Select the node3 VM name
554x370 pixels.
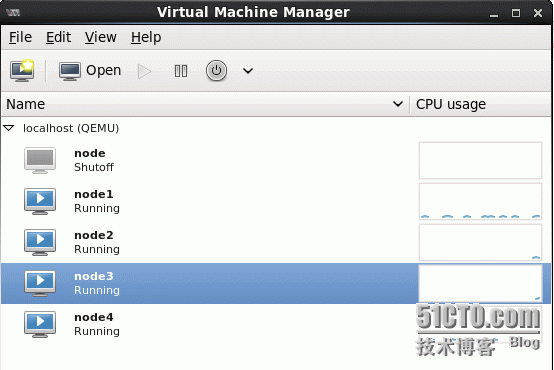tap(94, 276)
